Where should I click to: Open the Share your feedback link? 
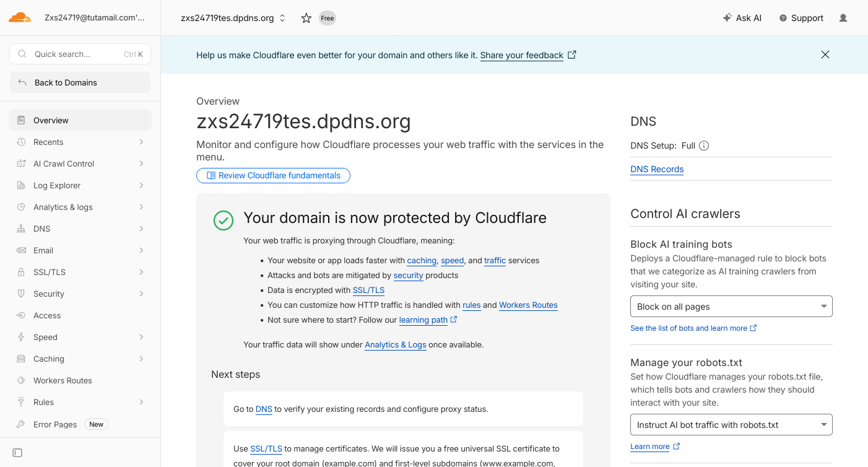point(522,55)
